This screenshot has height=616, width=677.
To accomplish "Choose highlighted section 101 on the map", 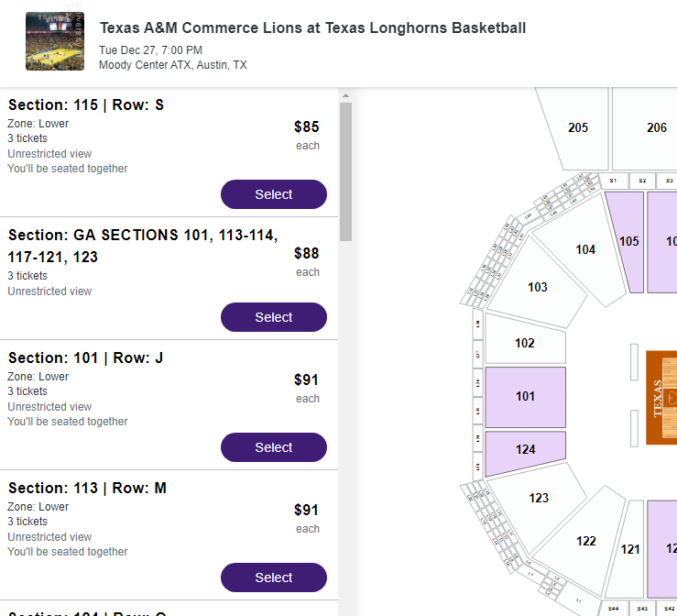I will pos(525,396).
